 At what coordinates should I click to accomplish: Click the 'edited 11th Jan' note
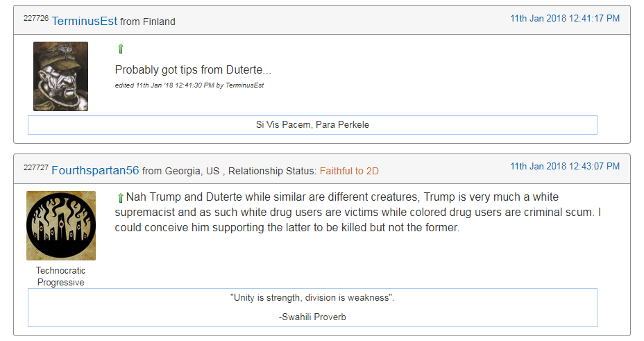click(x=189, y=85)
